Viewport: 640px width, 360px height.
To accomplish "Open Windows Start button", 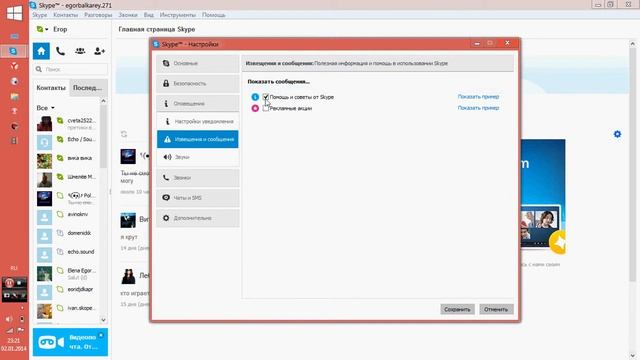I will (x=14, y=12).
